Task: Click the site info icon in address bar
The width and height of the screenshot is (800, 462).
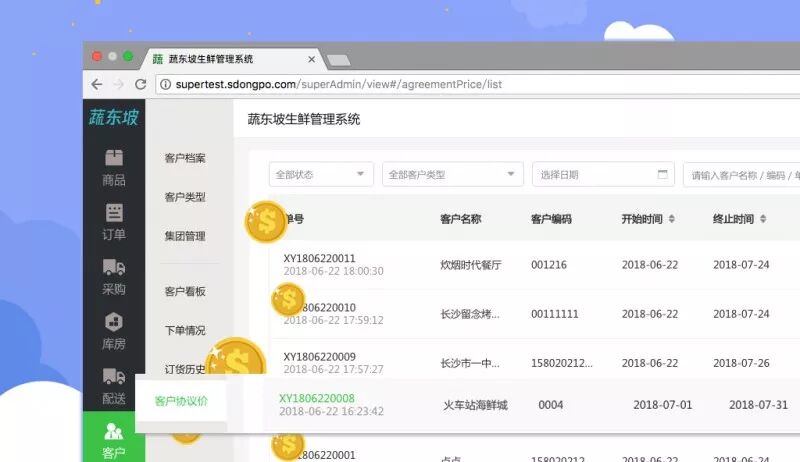Action: [x=165, y=84]
